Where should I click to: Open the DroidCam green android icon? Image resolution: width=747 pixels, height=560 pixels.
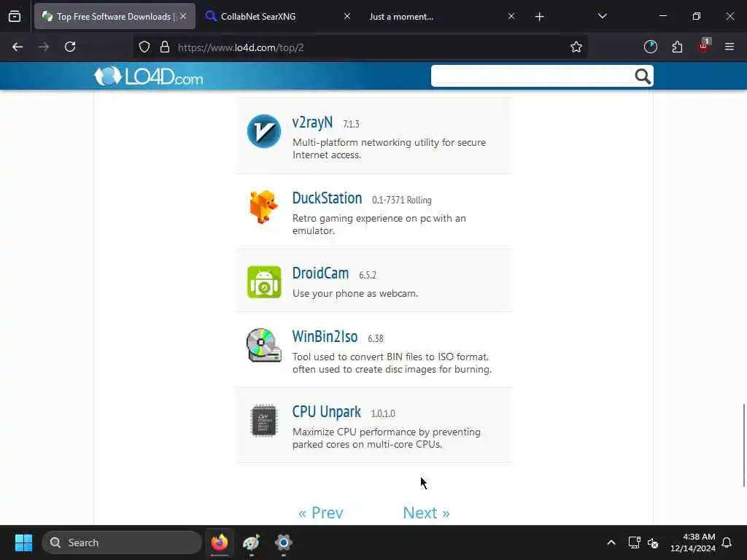pos(264,282)
